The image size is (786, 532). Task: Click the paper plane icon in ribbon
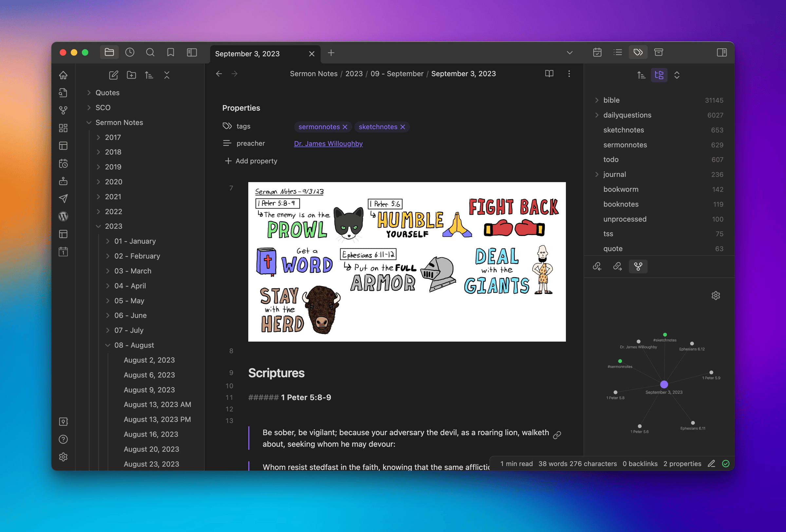(63, 198)
